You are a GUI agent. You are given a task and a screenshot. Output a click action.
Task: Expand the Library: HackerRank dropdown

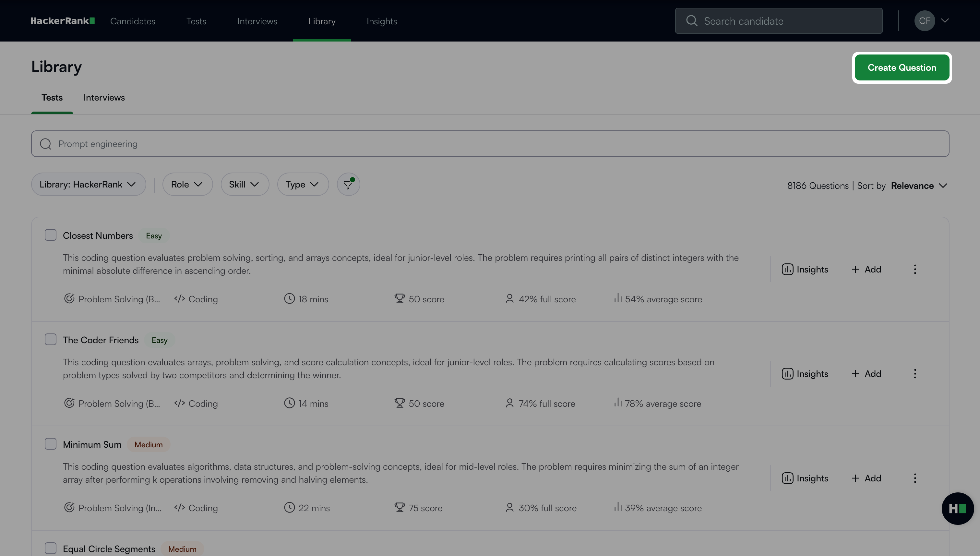pos(88,185)
